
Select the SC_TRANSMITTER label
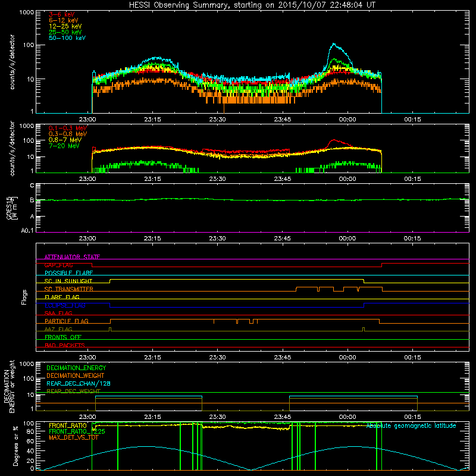pyautogui.click(x=68, y=289)
